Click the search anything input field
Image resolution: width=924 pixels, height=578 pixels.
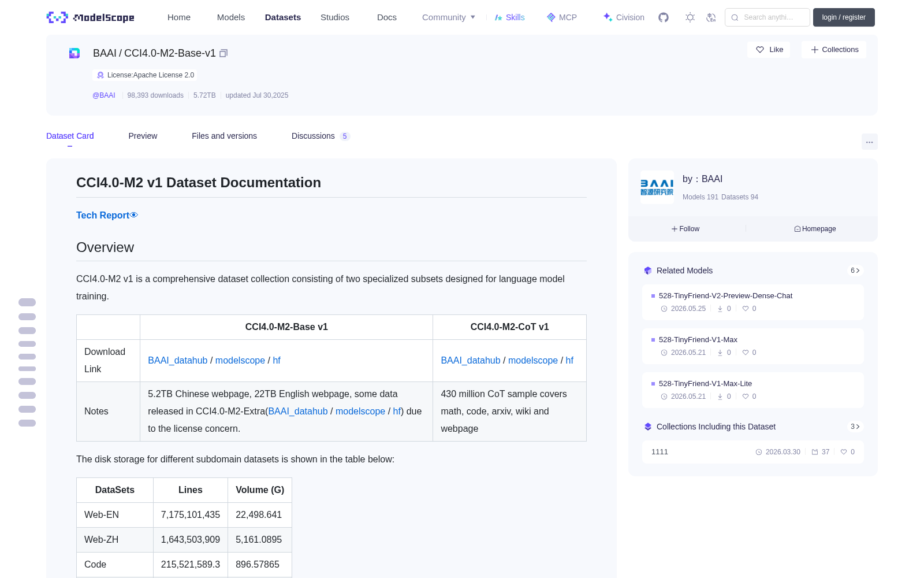pos(767,17)
